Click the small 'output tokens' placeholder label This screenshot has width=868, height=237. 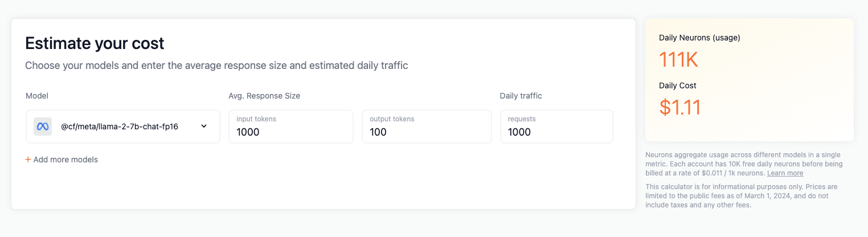click(x=392, y=119)
